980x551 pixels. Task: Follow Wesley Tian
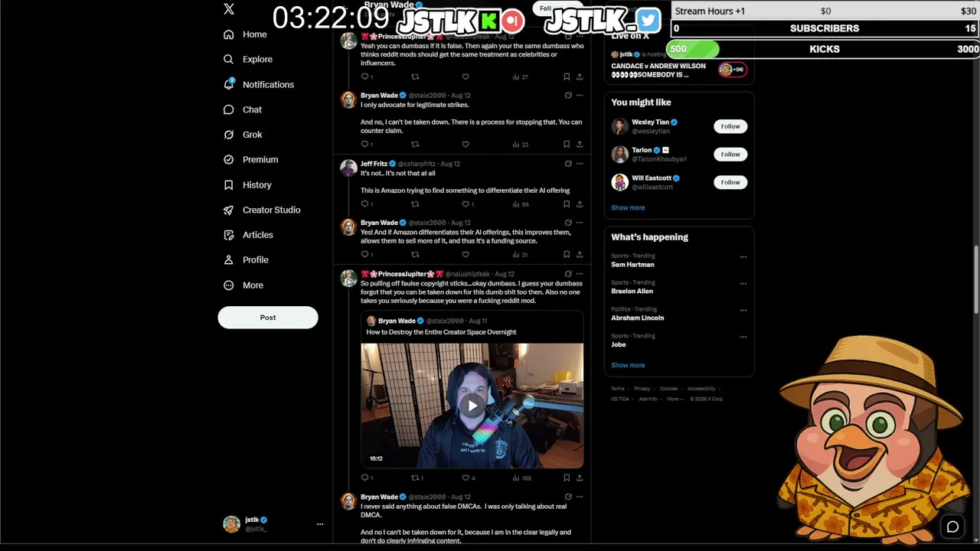pyautogui.click(x=730, y=126)
